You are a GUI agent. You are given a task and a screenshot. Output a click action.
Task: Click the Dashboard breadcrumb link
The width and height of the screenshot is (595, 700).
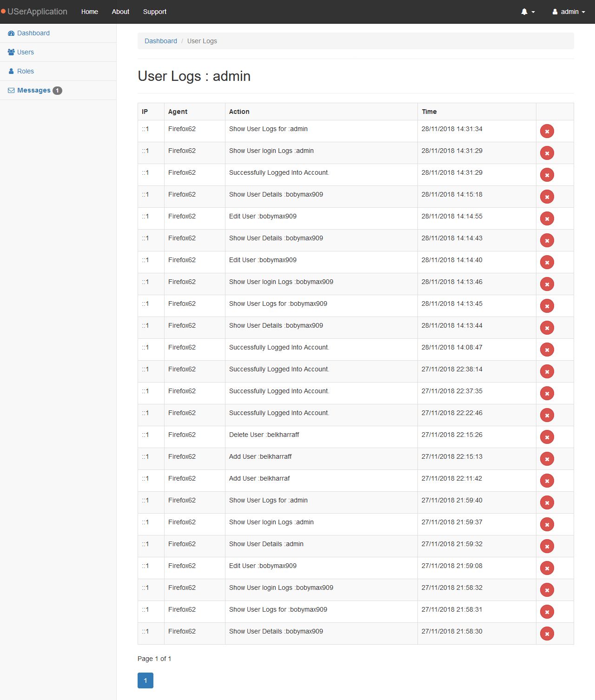tap(161, 41)
